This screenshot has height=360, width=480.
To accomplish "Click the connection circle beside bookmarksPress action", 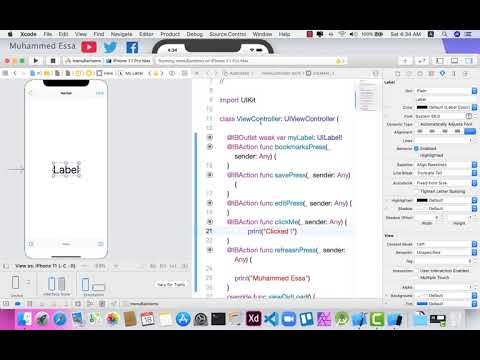I will [x=210, y=146].
